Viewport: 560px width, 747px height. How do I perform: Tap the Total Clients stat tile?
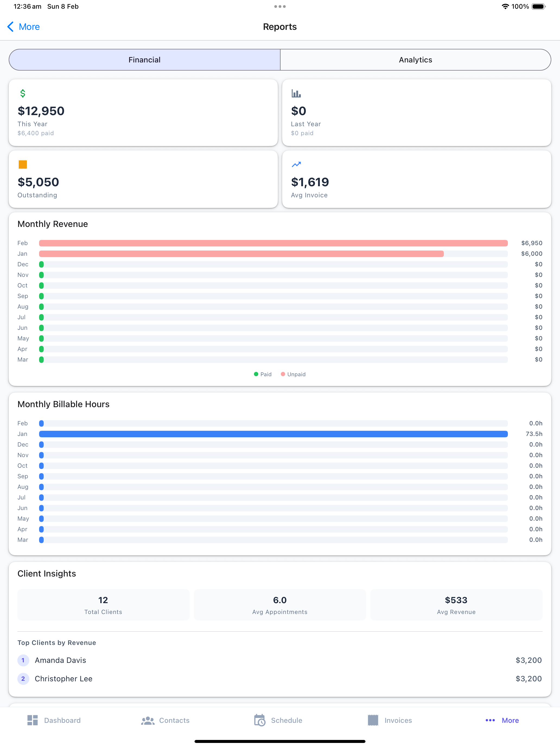click(x=103, y=605)
